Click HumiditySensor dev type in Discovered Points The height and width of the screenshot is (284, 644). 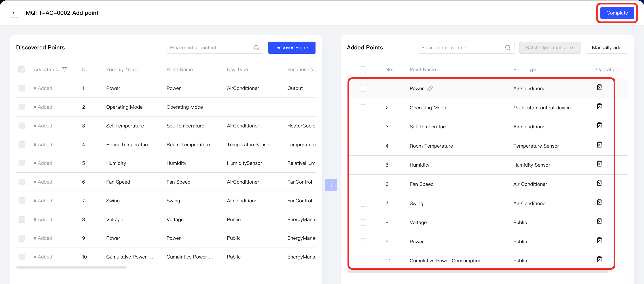point(244,163)
